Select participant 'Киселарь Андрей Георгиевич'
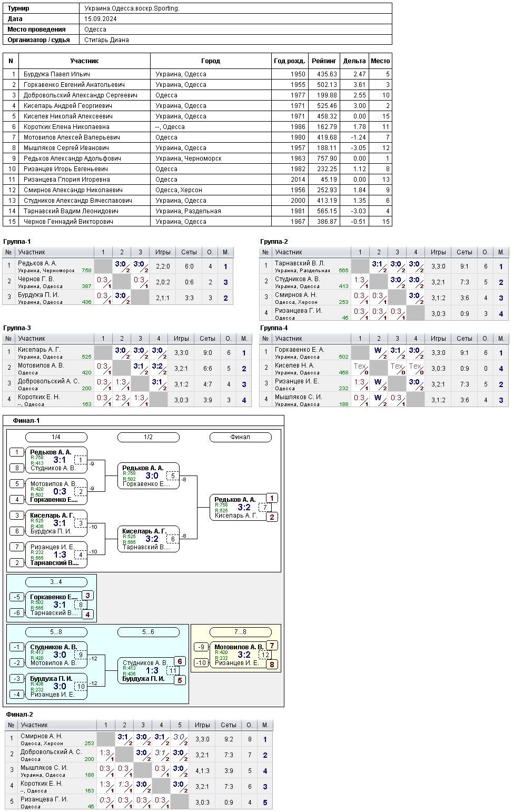The image size is (514, 812). coord(68,106)
